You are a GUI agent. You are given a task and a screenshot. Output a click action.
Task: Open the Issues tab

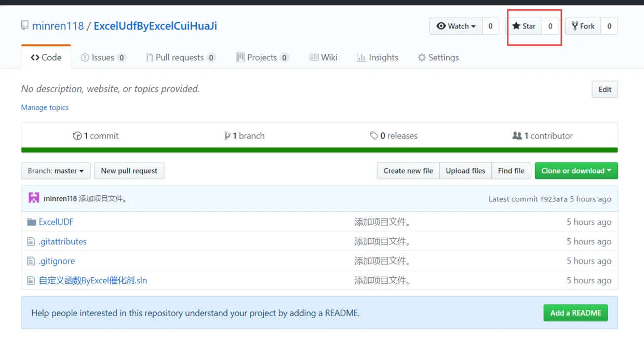click(x=103, y=58)
